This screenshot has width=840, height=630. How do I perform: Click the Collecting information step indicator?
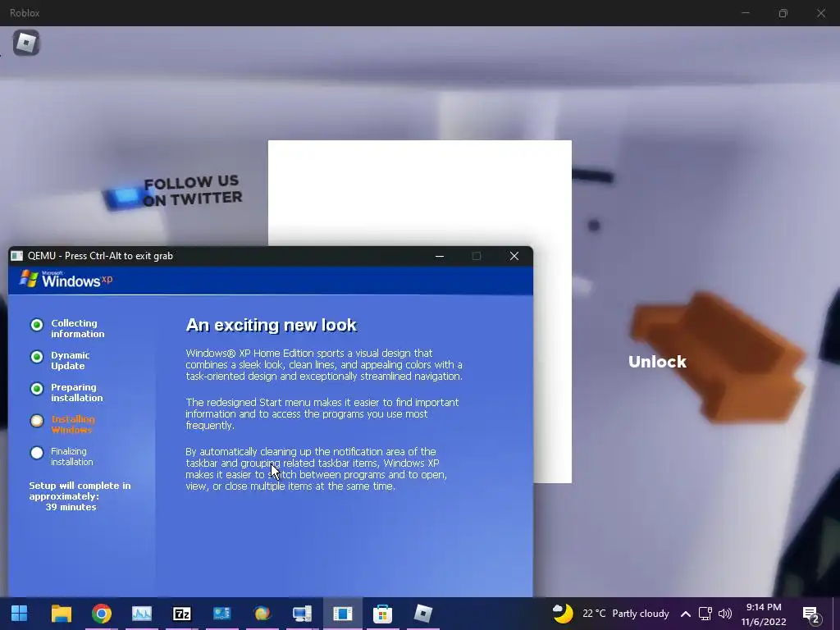[36, 325]
